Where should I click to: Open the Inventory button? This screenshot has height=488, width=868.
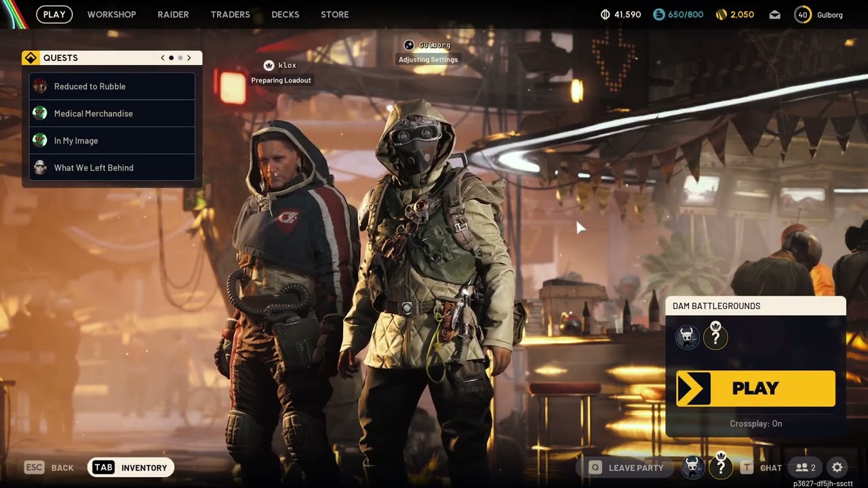tap(131, 467)
